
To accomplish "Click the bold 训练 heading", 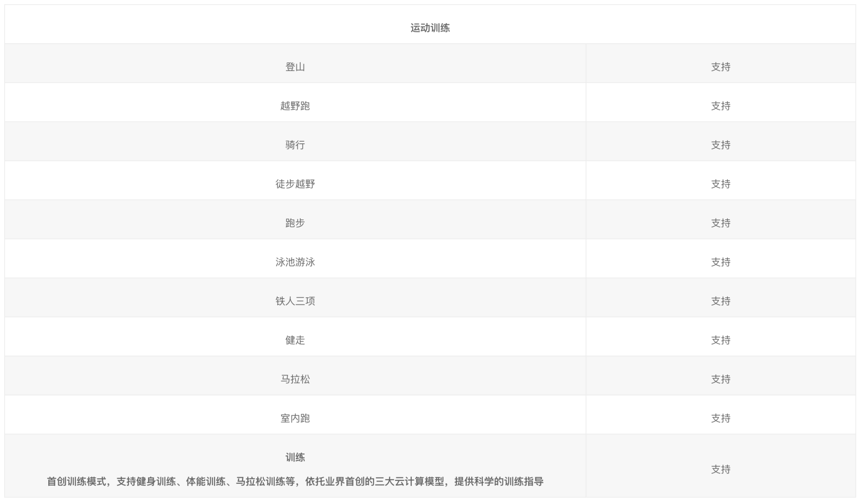I will [295, 457].
